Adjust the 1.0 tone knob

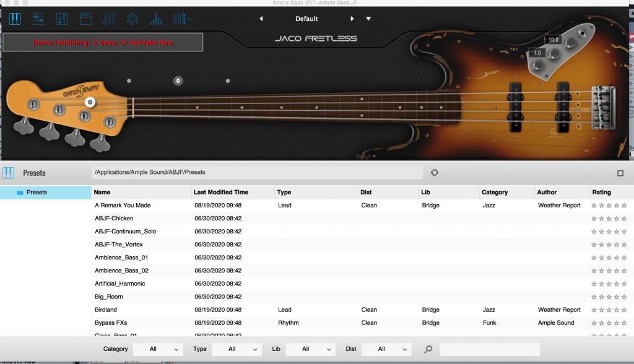[x=554, y=53]
